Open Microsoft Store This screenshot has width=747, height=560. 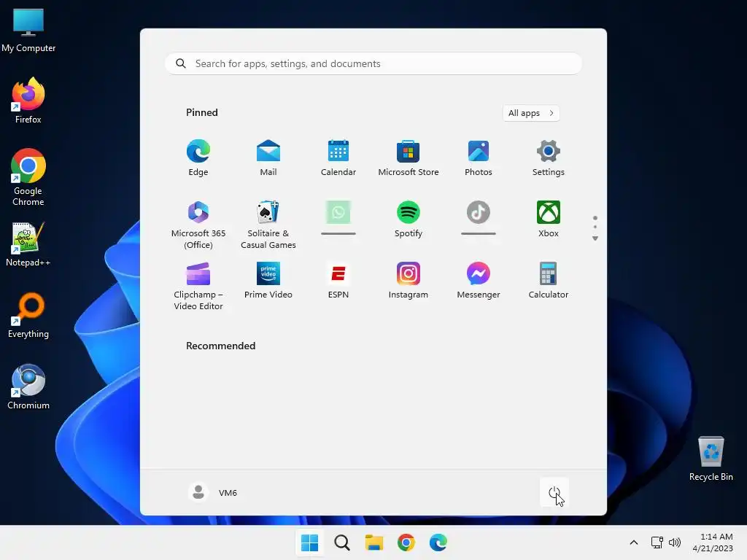coord(409,158)
